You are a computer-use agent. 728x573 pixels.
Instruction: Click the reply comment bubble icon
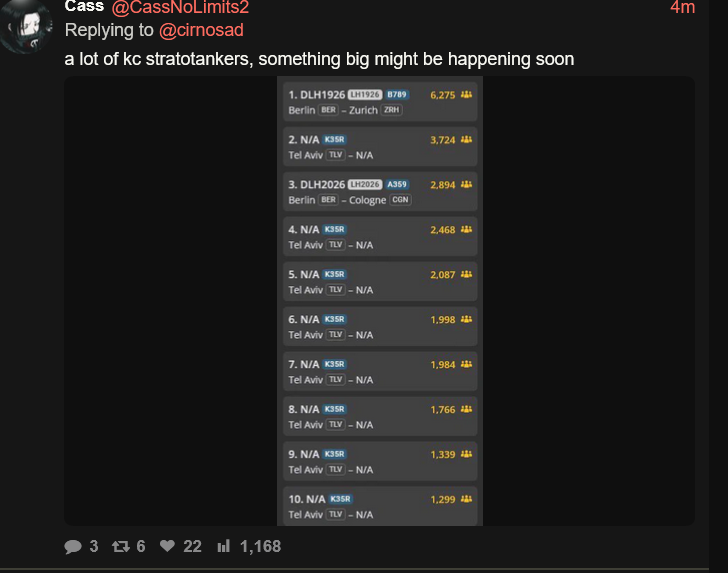(73, 547)
